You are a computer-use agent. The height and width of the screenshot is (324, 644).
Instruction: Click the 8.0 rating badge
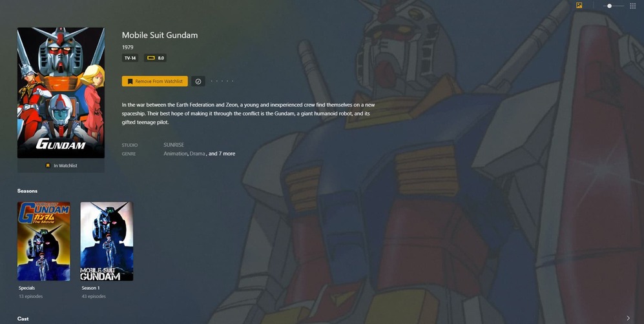155,58
